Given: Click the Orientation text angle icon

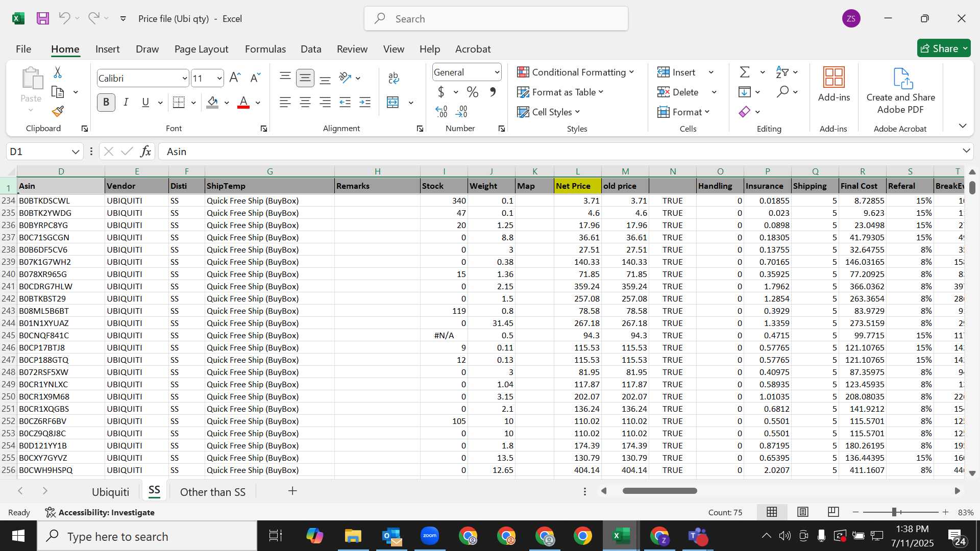Looking at the screenshot, I should pyautogui.click(x=346, y=78).
